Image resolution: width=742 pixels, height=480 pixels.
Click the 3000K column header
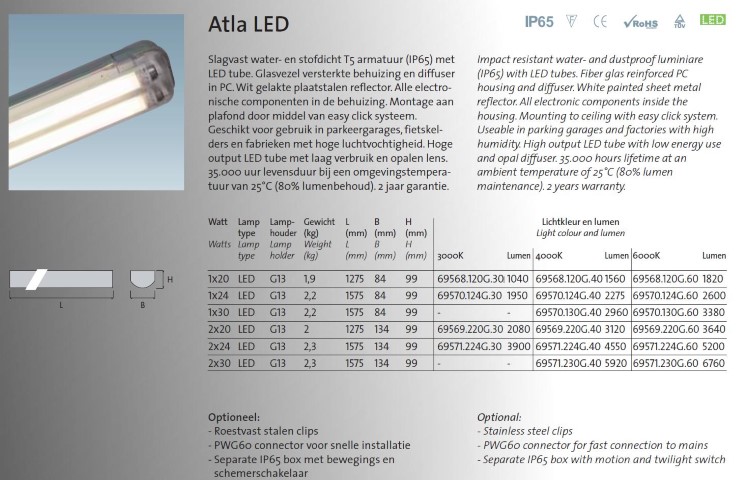[x=450, y=256]
